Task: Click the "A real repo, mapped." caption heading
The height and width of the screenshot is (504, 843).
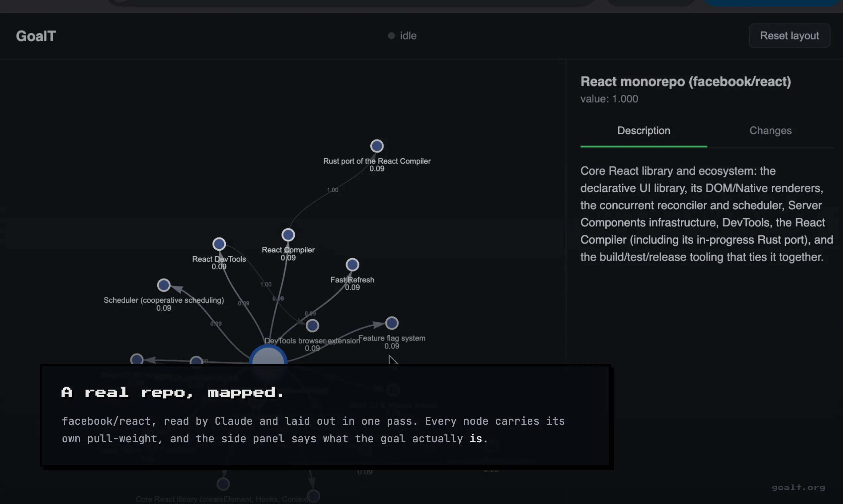Action: click(x=172, y=393)
